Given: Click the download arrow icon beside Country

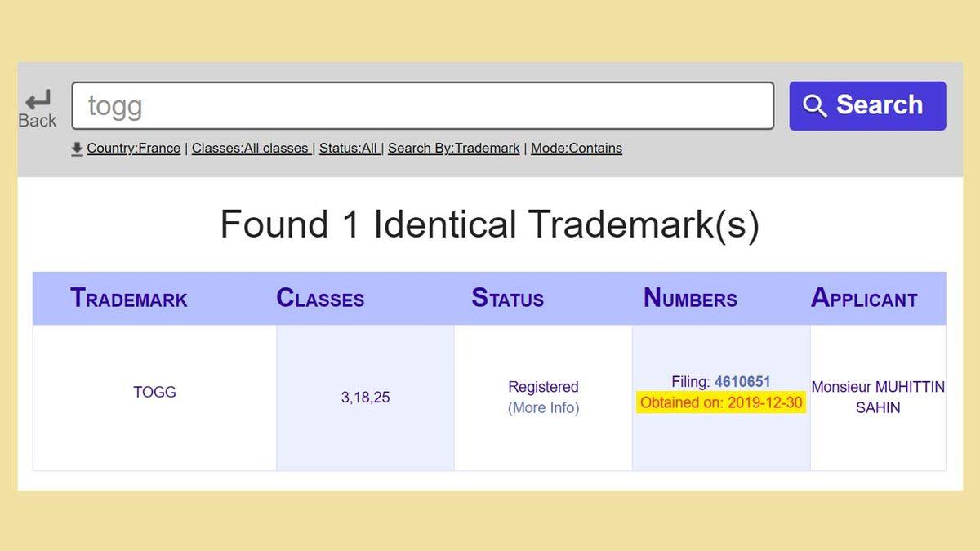Looking at the screenshot, I should [77, 149].
